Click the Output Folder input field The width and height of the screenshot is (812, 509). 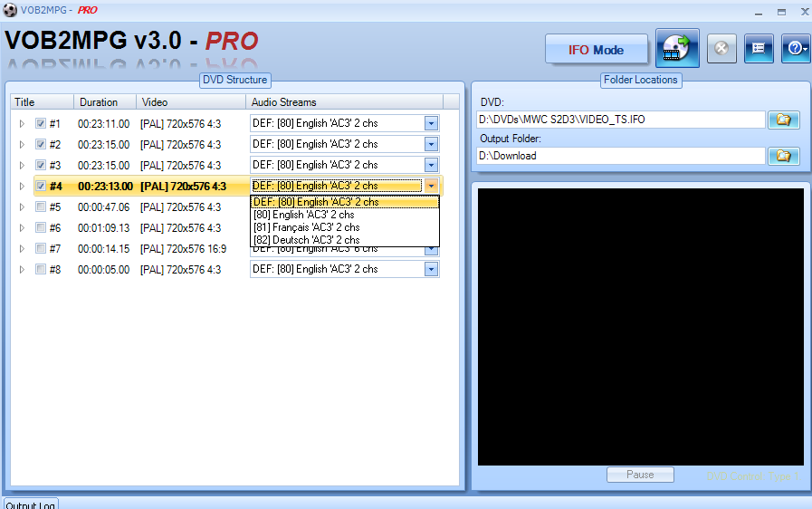tap(620, 156)
